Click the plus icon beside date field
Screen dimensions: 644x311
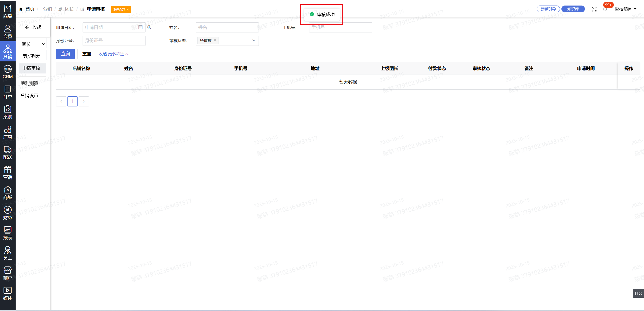(x=149, y=27)
